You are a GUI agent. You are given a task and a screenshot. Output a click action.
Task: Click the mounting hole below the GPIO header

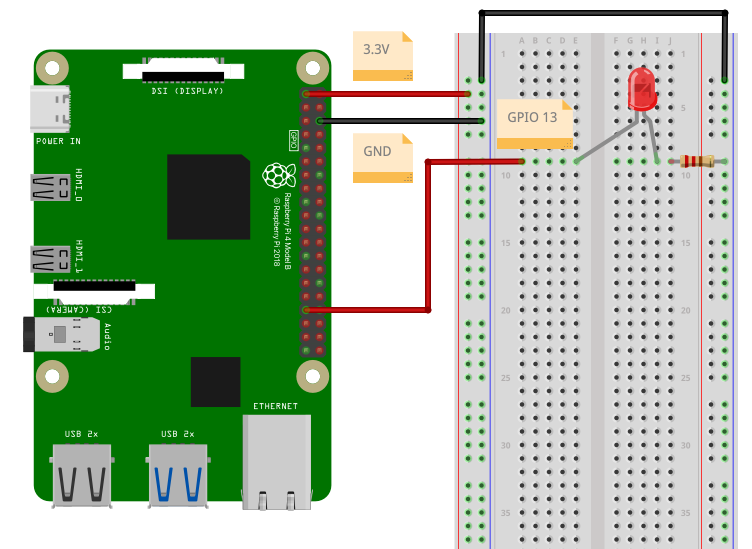[313, 376]
